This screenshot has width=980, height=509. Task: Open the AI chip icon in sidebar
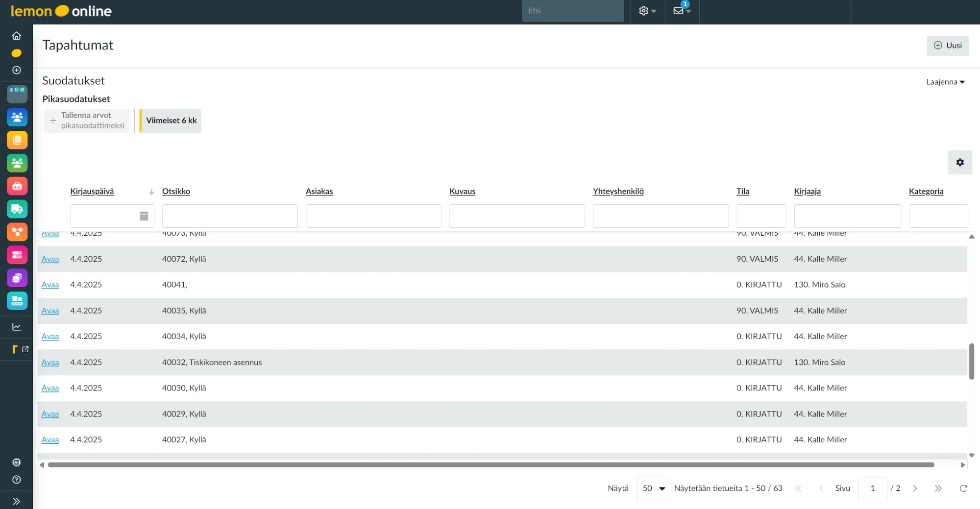pos(17,462)
